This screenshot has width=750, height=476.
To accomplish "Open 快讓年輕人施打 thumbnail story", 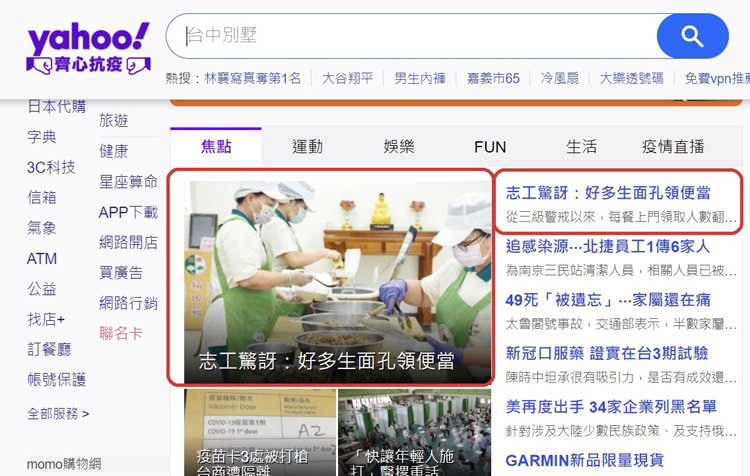I will pos(414,432).
